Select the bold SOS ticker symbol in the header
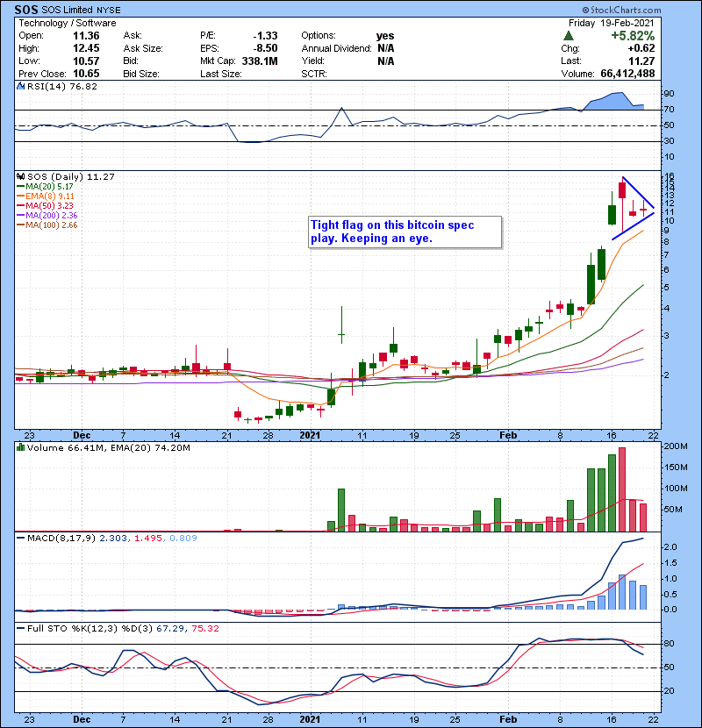This screenshot has width=702, height=728. (x=26, y=10)
